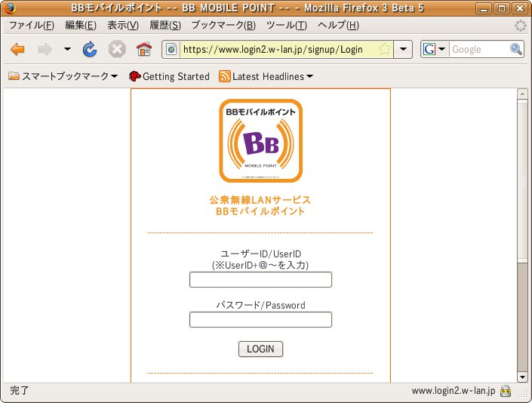
Task: Click the Stop loading X icon
Action: 117,50
